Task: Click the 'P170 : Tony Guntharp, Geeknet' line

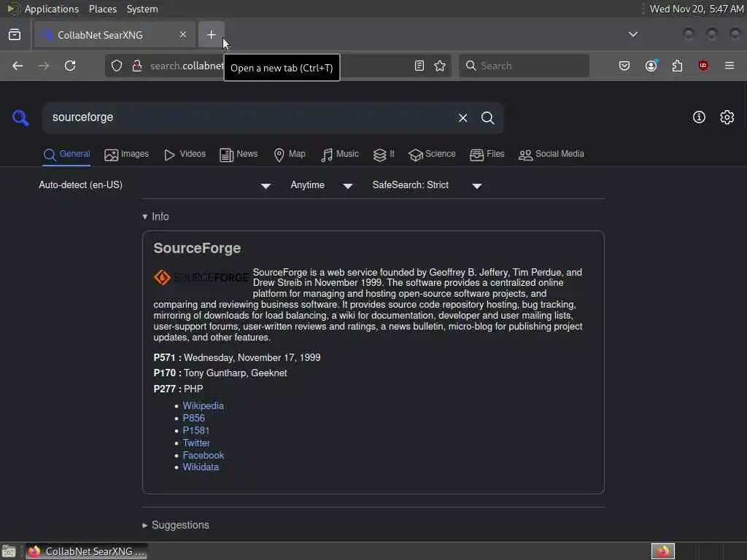Action: pos(220,373)
